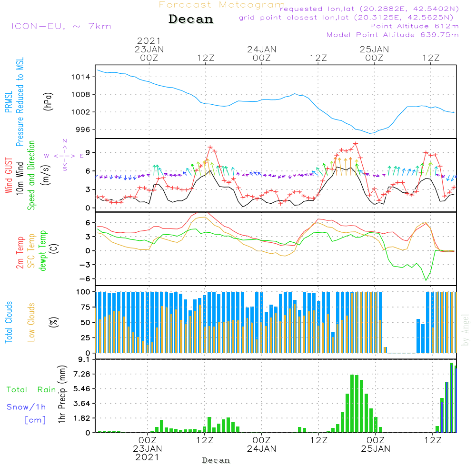Click the '−6' temperature axis value
The width and height of the screenshot is (476, 476).
pos(85,278)
